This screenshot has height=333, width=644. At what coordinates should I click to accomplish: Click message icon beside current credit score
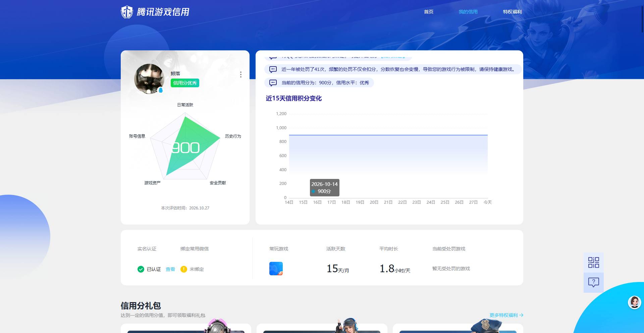tap(273, 83)
